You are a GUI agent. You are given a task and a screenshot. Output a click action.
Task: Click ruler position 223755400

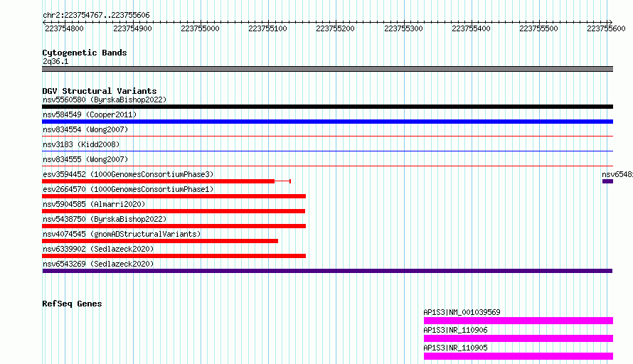[x=471, y=28]
